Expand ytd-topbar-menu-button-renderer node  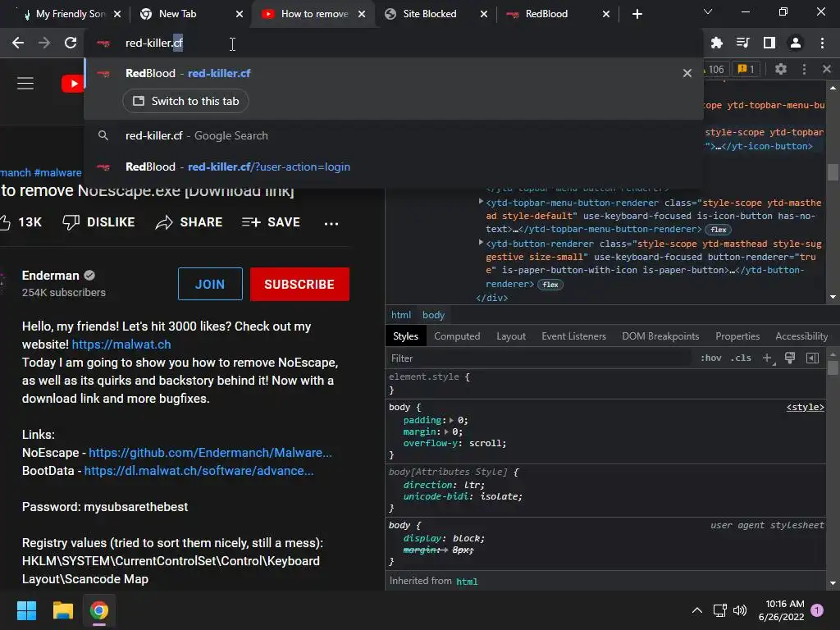coord(481,202)
